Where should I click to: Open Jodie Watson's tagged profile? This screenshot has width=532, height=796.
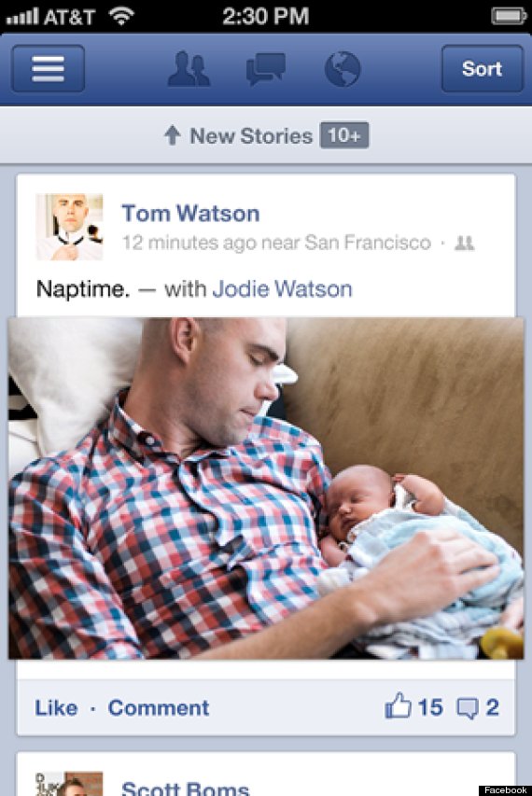(x=282, y=289)
